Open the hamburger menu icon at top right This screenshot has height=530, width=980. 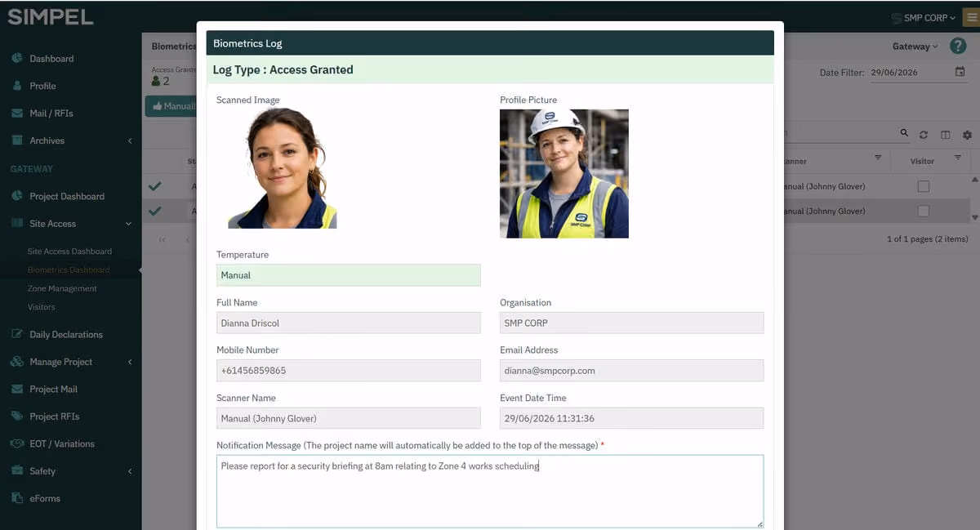pos(970,17)
